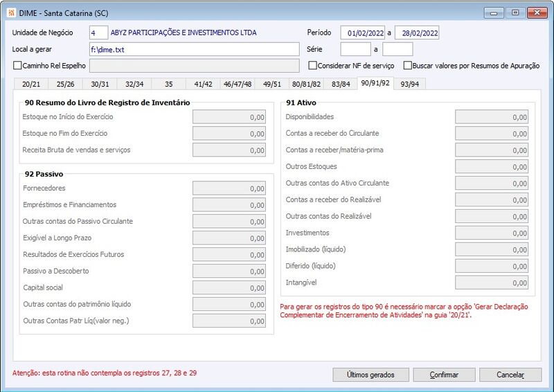Open tab 35
Image resolution: width=554 pixels, height=392 pixels.
(169, 84)
